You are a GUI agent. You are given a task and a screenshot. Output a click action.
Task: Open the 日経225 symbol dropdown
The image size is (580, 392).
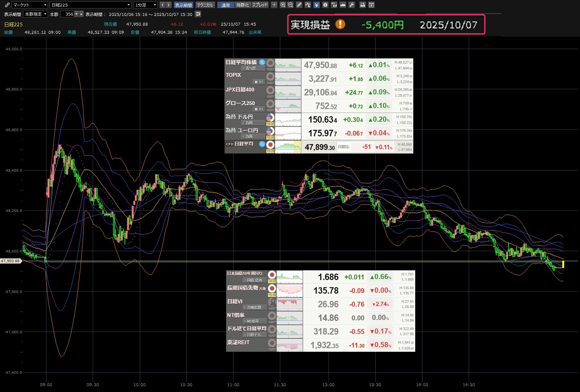91,5
